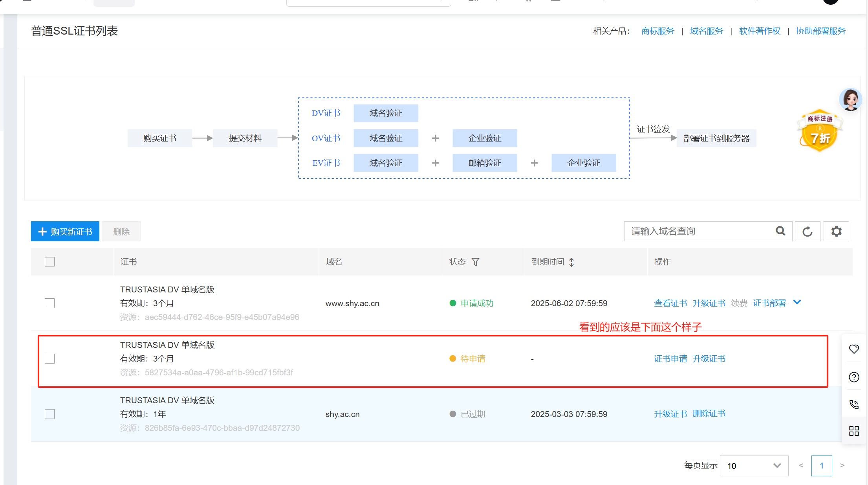Open the grid apps sidebar icon
Viewport: 868px width, 485px height.
tap(854, 431)
